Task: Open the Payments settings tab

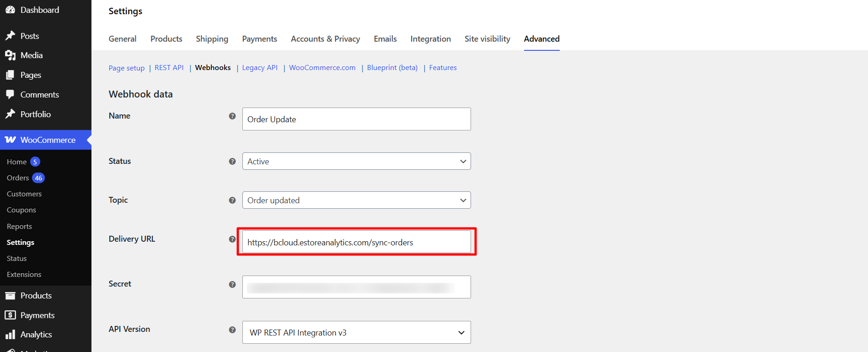Action: [260, 39]
